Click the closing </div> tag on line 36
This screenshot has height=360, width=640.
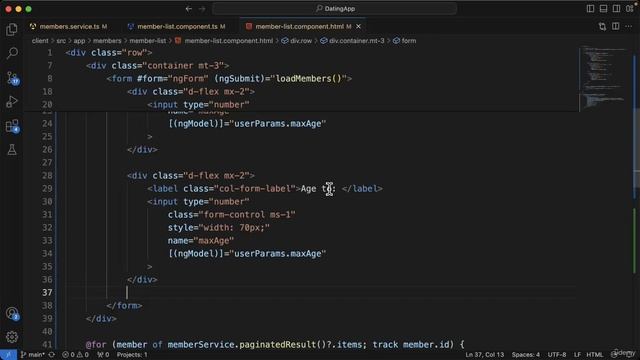click(142, 280)
